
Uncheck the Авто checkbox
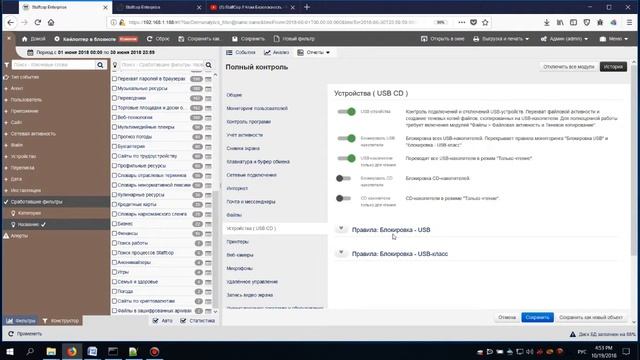[x=156, y=321]
